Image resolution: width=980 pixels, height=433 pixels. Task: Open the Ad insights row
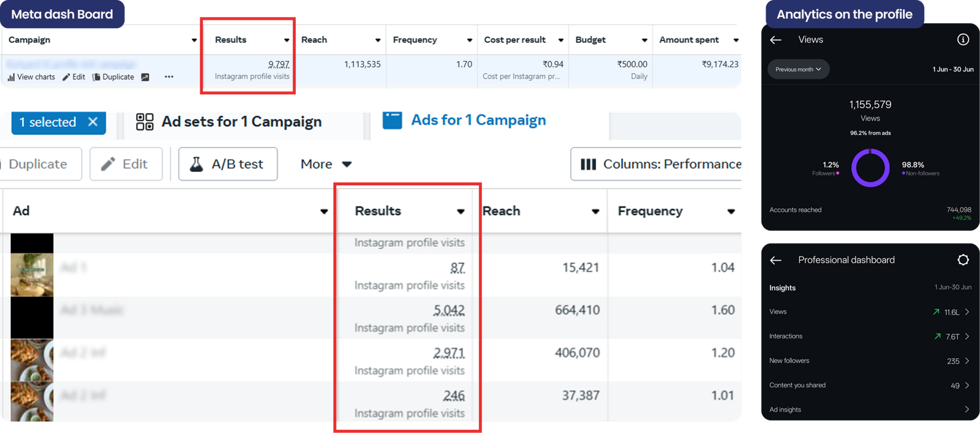(870, 409)
